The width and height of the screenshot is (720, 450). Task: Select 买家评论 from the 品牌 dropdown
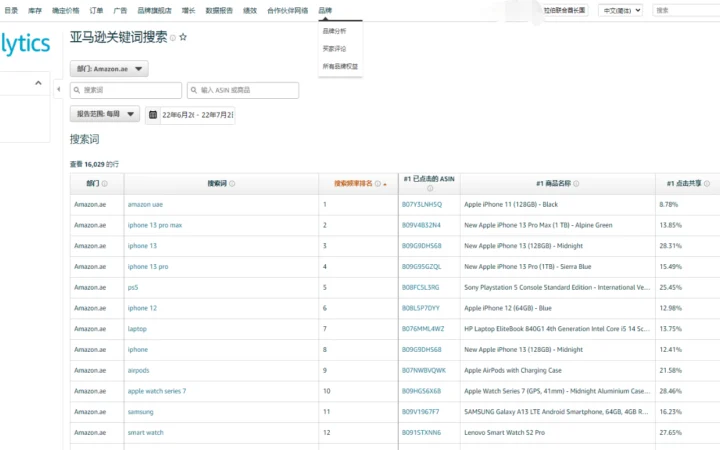pyautogui.click(x=334, y=48)
